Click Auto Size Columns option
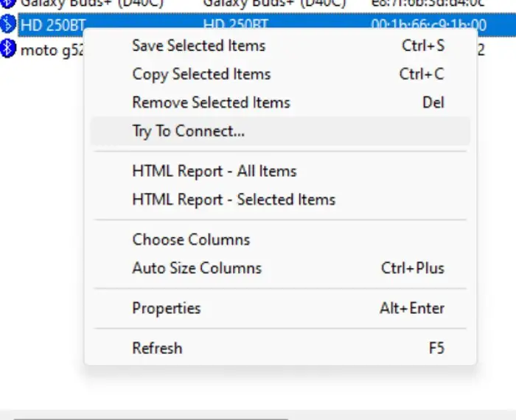 pyautogui.click(x=280, y=268)
